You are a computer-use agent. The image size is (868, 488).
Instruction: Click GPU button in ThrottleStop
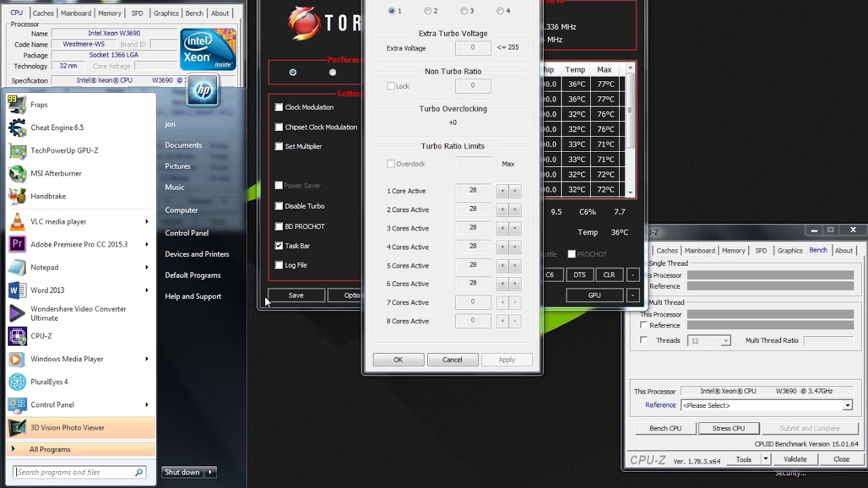click(594, 296)
